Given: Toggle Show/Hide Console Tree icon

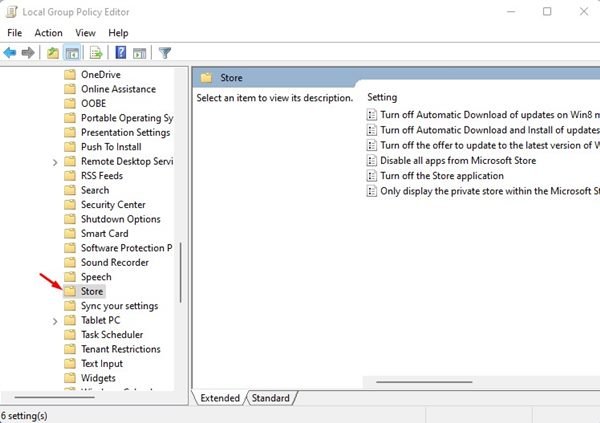Looking at the screenshot, I should pyautogui.click(x=72, y=53).
